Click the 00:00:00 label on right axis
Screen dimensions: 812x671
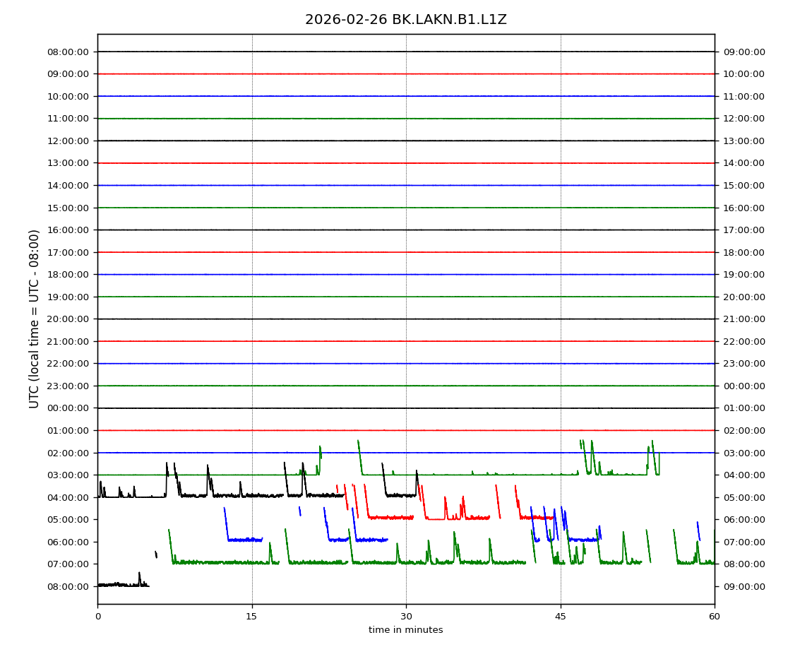pos(744,386)
